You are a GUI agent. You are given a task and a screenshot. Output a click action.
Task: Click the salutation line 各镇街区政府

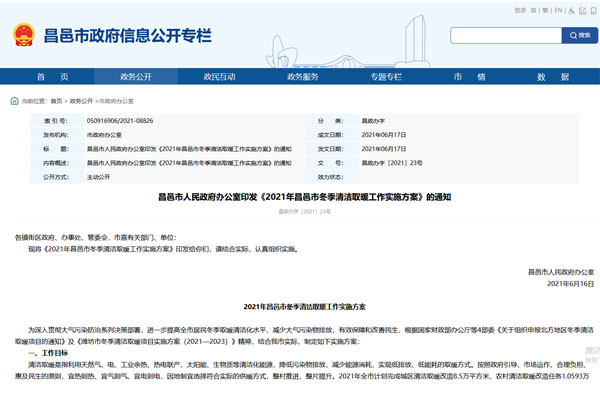[96, 238]
